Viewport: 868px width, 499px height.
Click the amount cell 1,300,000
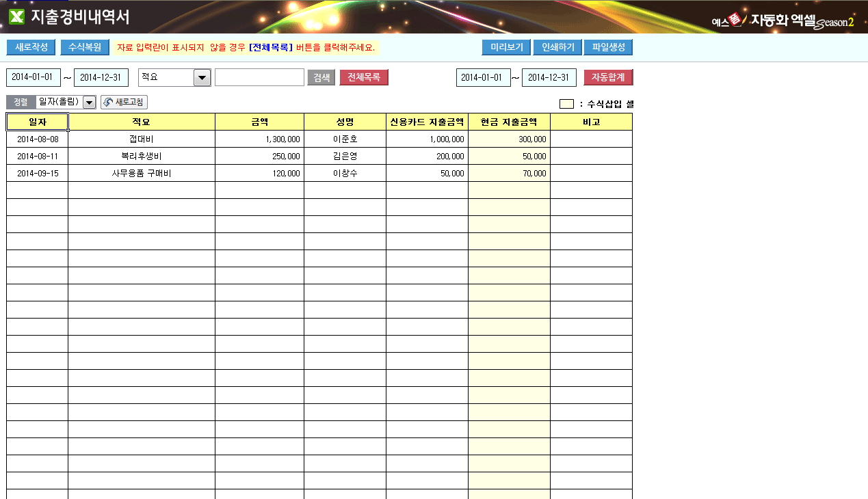pos(260,139)
